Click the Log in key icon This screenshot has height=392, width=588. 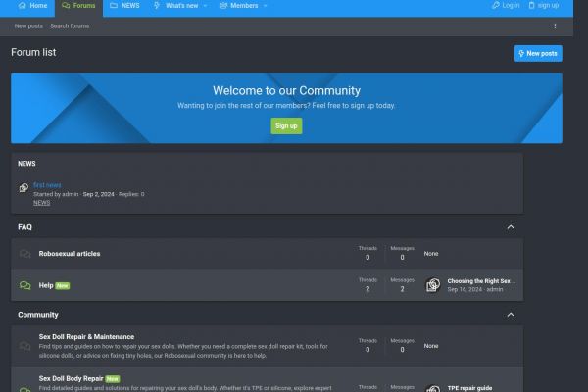click(x=496, y=5)
